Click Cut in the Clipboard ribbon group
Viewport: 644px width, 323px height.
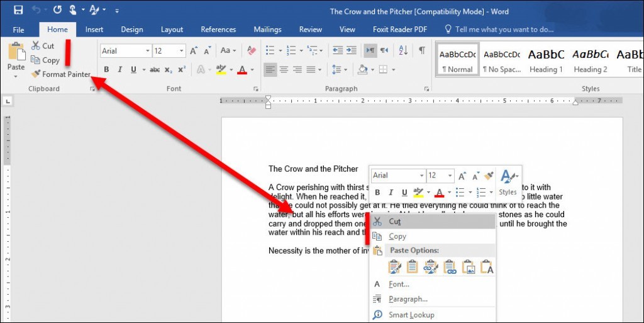[x=43, y=45]
